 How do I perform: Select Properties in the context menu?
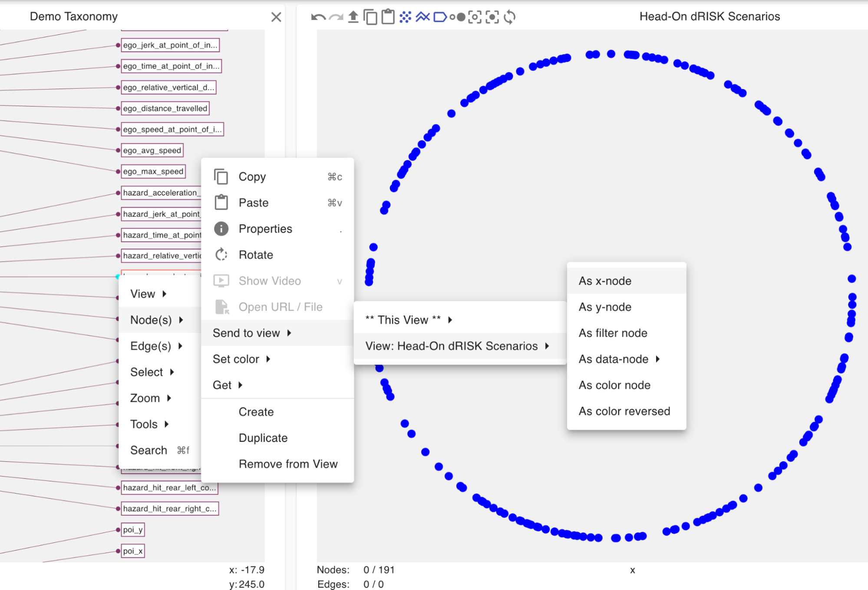point(265,229)
